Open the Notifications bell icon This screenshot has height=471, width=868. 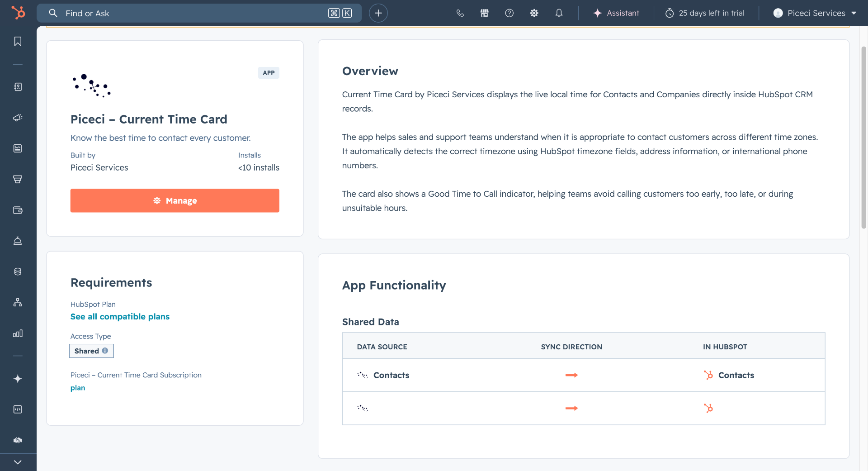tap(559, 13)
